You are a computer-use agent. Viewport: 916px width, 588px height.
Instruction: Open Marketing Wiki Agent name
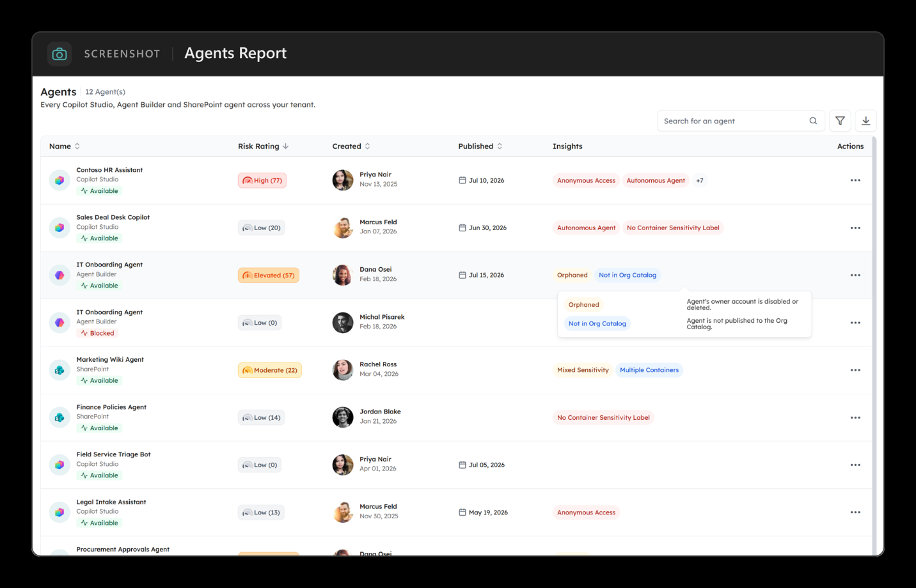110,359
